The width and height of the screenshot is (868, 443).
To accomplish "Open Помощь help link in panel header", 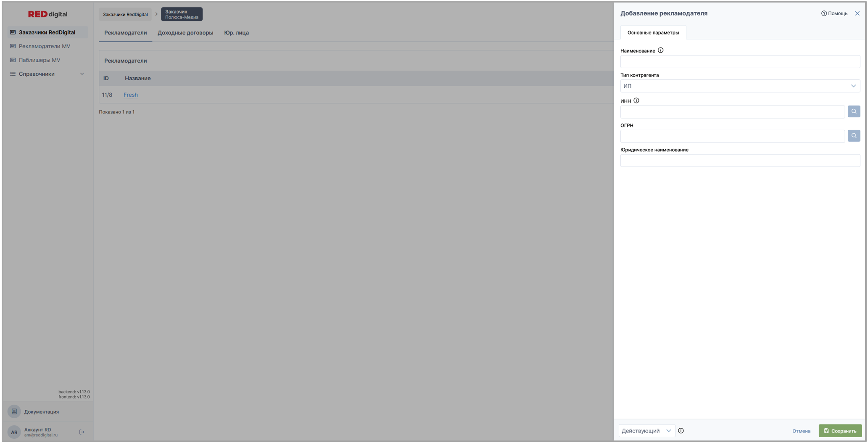I will click(834, 13).
